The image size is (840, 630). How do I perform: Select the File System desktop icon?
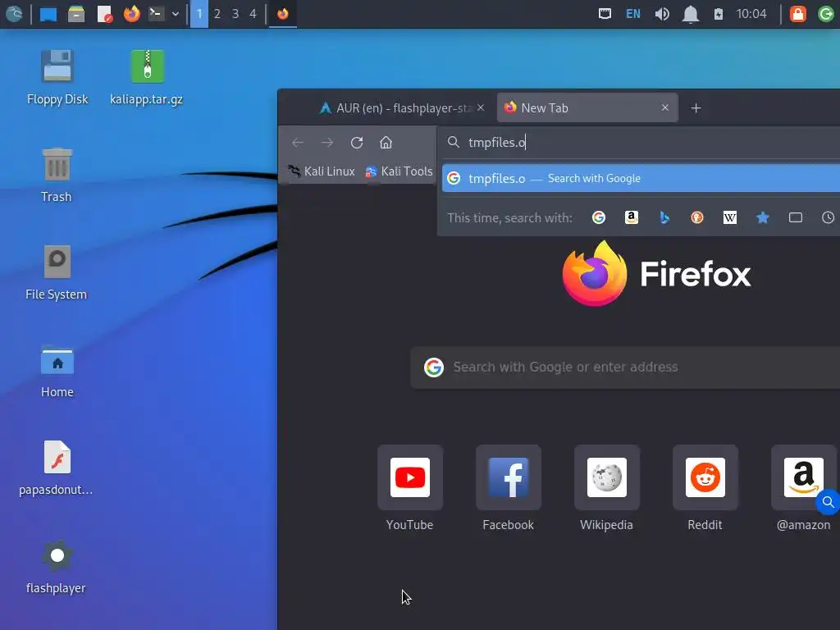[57, 272]
